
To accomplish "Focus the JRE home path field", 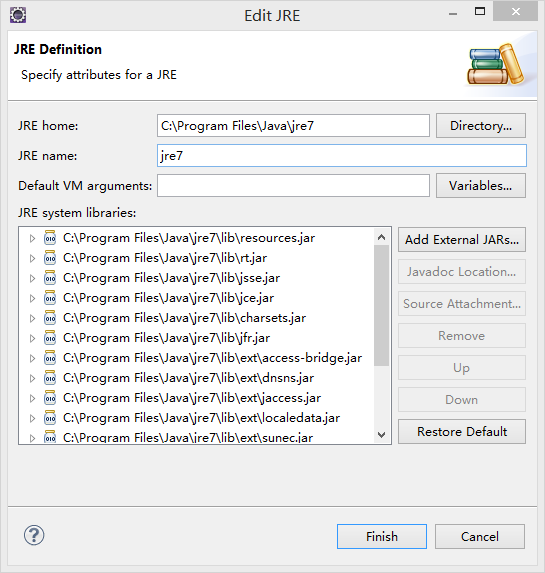I will click(x=293, y=126).
